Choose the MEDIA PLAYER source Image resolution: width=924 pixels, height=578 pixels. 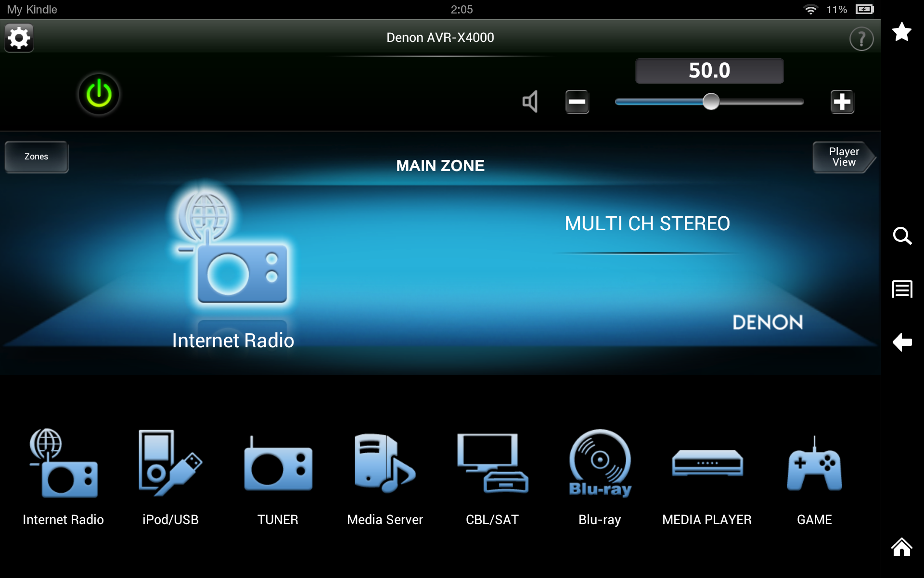tap(707, 464)
